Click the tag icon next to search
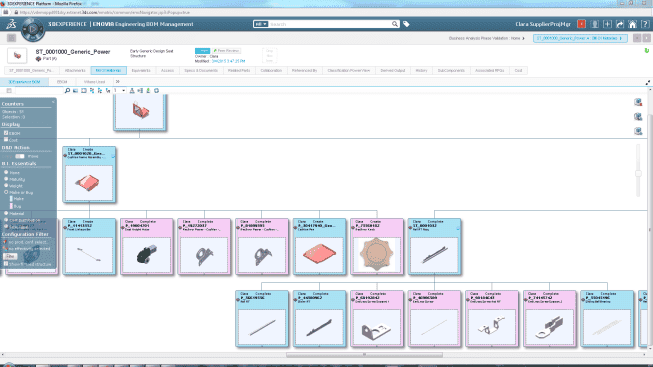 406,24
